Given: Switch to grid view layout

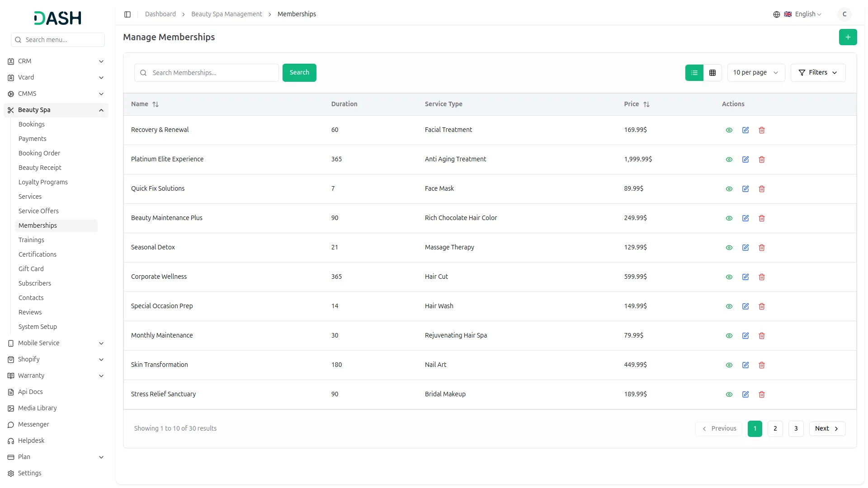Looking at the screenshot, I should [x=712, y=73].
